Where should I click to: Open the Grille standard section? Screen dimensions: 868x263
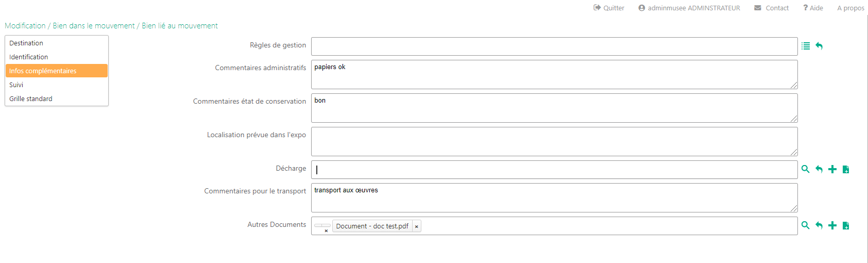(31, 99)
